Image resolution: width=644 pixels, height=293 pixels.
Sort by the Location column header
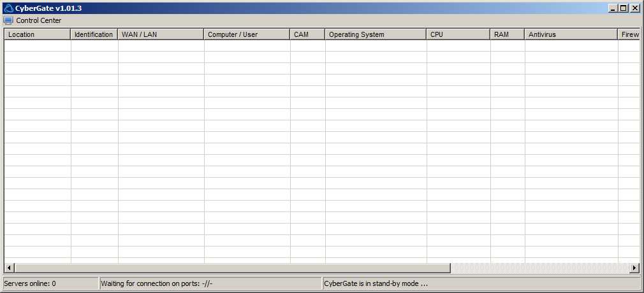pos(37,34)
